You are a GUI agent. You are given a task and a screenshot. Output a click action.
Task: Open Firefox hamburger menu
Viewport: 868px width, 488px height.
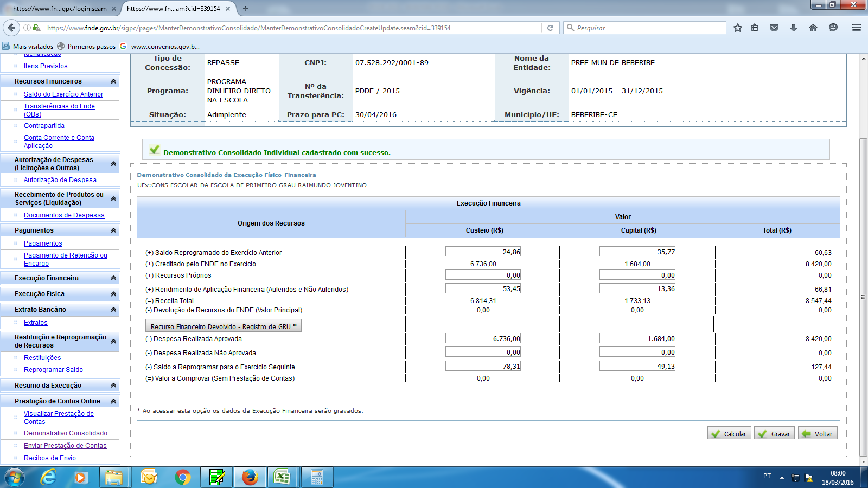coord(857,28)
